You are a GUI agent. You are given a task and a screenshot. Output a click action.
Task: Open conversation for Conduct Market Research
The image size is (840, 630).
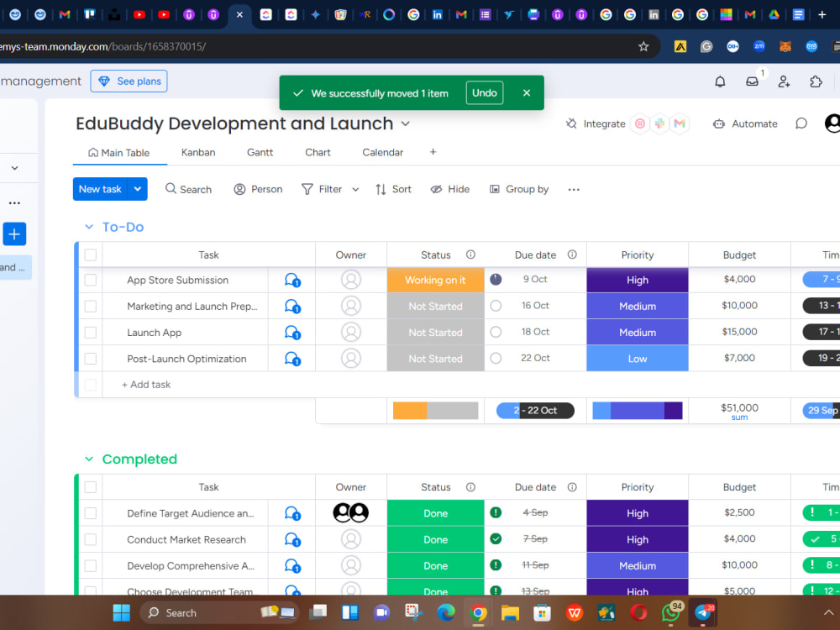292,539
